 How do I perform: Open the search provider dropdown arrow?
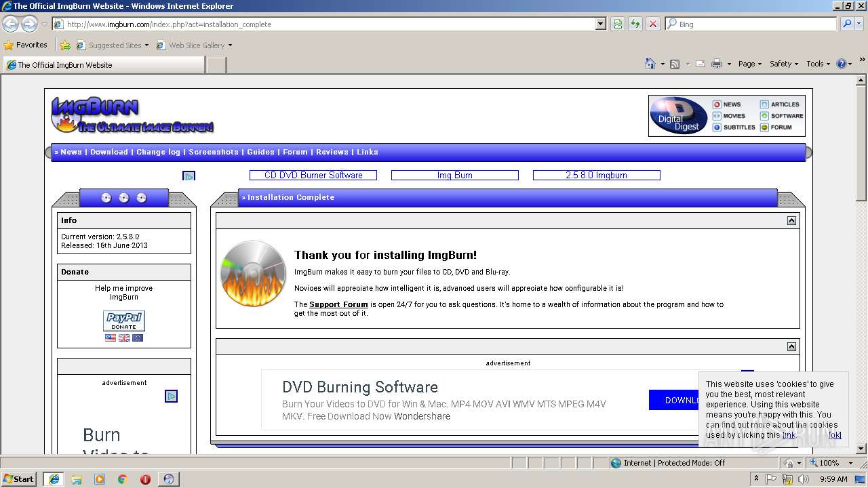tap(861, 24)
